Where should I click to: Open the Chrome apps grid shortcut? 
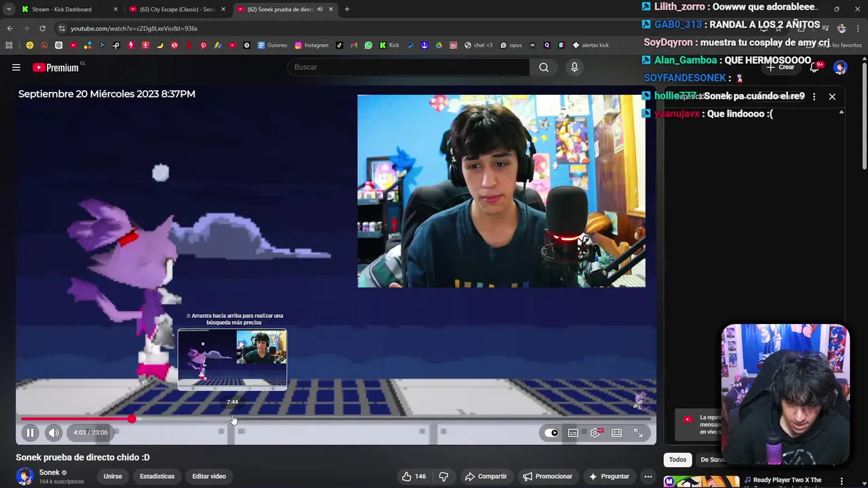click(9, 45)
